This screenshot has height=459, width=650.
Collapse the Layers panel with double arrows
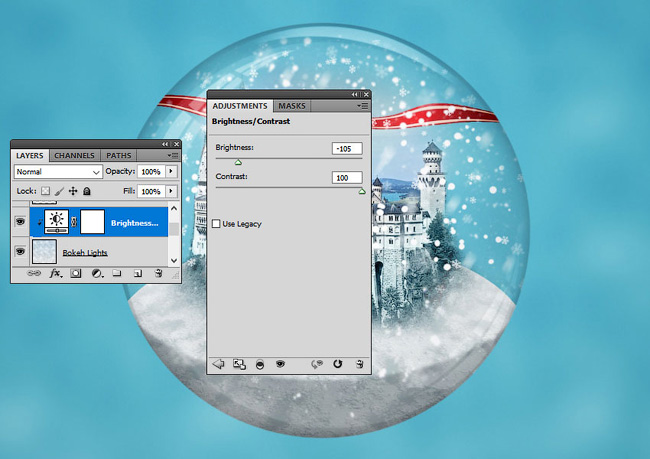tap(165, 144)
